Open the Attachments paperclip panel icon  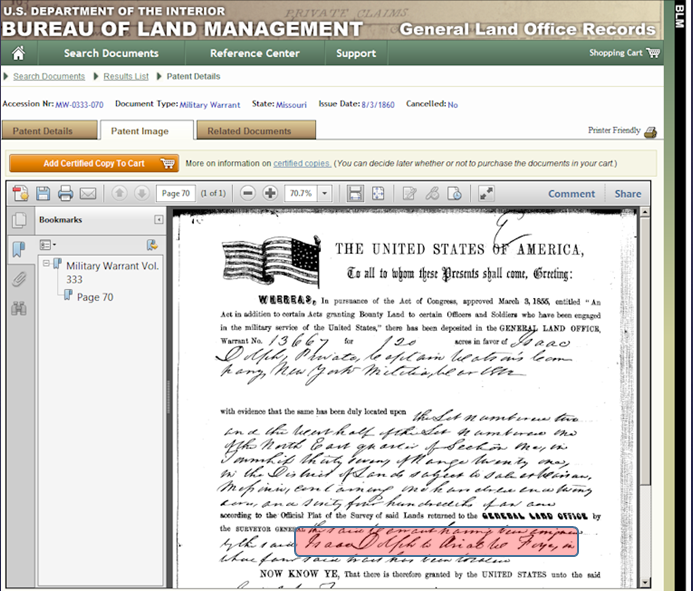tap(19, 279)
